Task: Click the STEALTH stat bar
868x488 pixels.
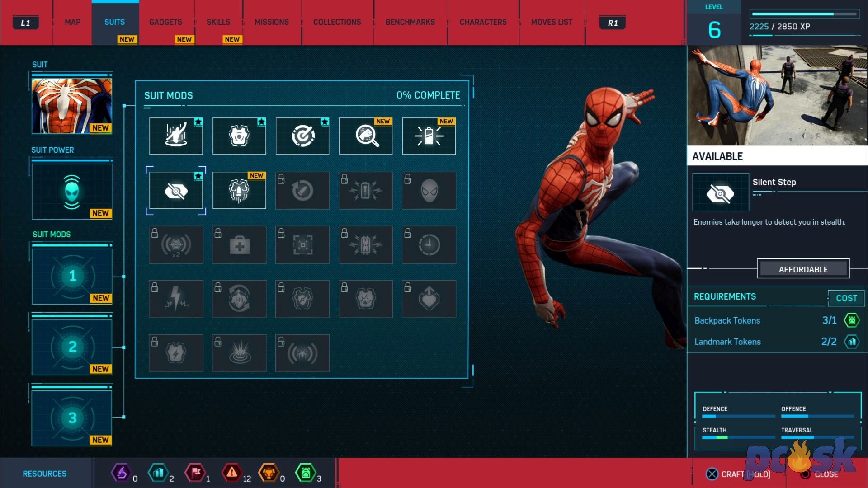Action: point(738,437)
